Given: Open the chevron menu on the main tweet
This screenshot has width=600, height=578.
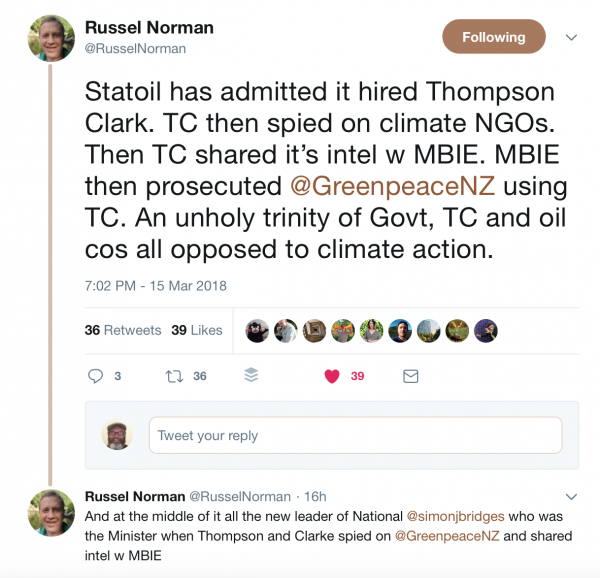Looking at the screenshot, I should tap(572, 37).
